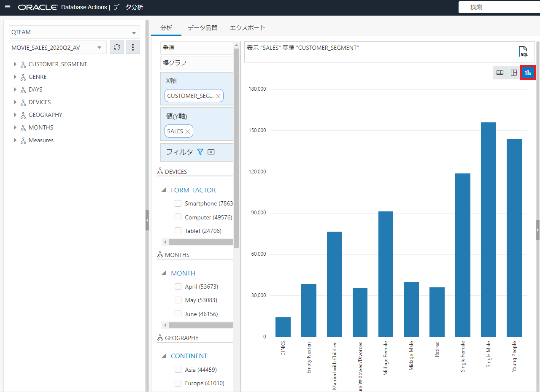
Task: Switch to table view icon
Action: click(x=500, y=73)
